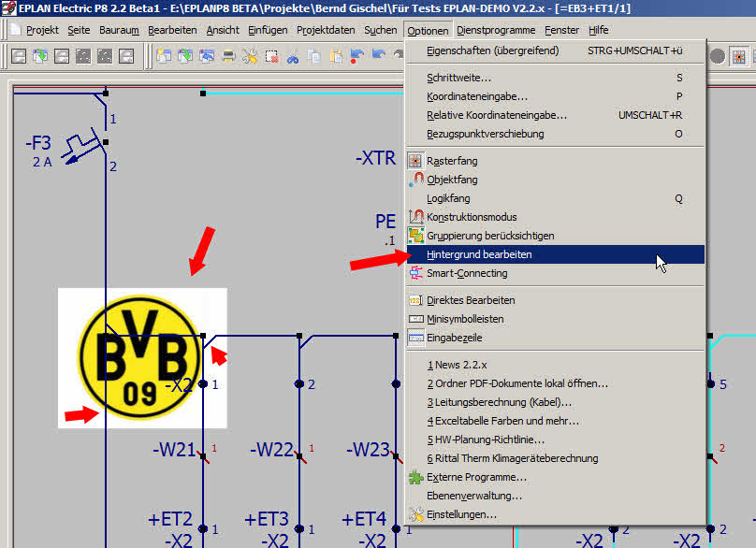Click the copy icon in the toolbar
Image resolution: width=756 pixels, height=548 pixels.
314,56
